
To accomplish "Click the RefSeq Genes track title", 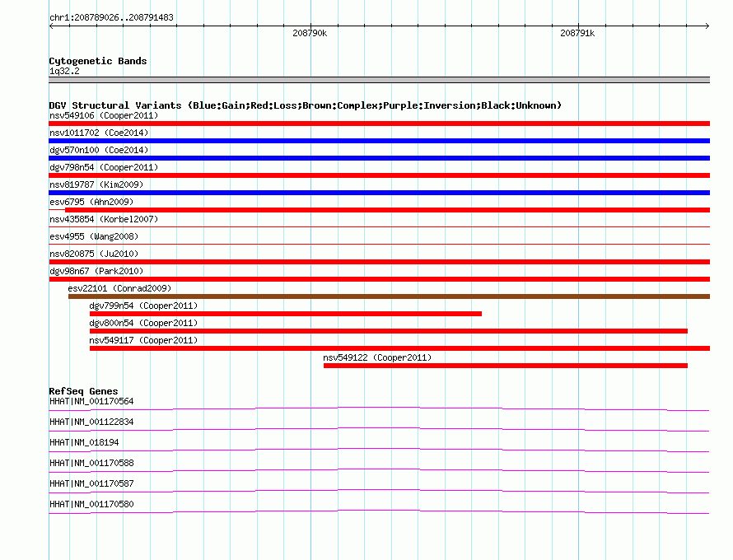I will (x=84, y=391).
